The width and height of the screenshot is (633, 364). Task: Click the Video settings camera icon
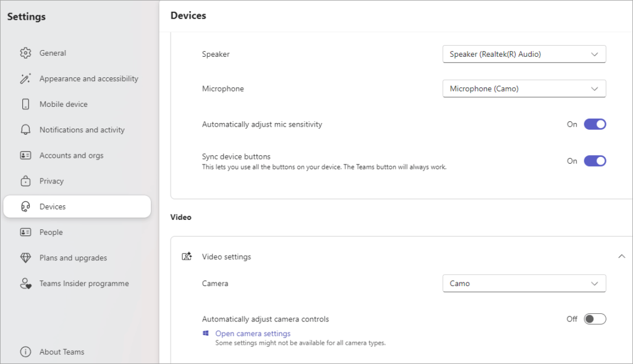187,255
